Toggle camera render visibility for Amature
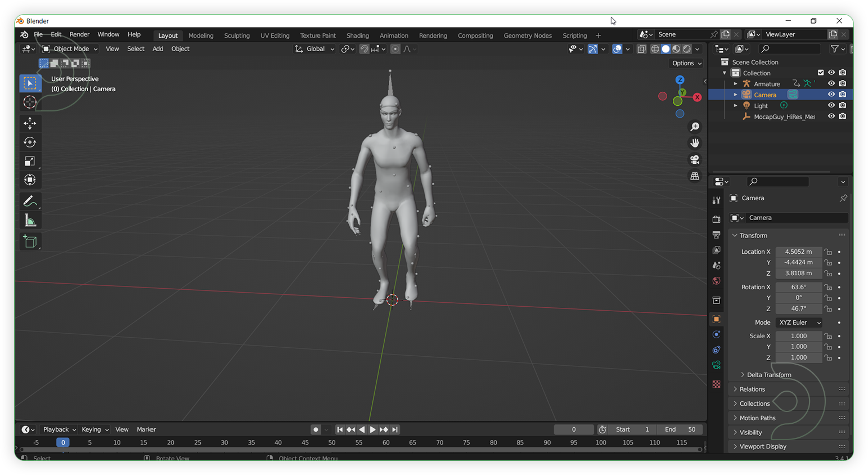 (x=842, y=83)
